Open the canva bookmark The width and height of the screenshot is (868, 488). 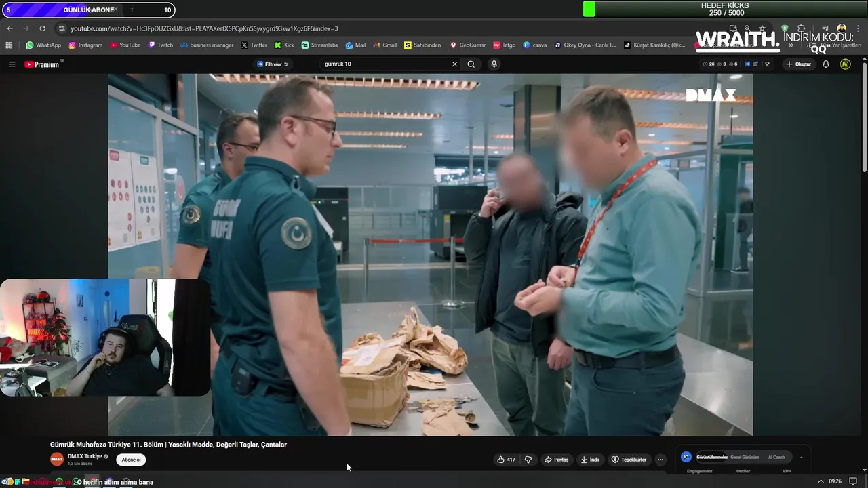(x=535, y=45)
